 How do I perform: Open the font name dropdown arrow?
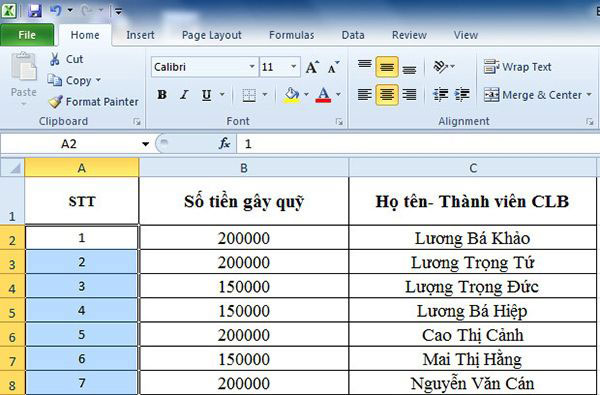pyautogui.click(x=252, y=67)
